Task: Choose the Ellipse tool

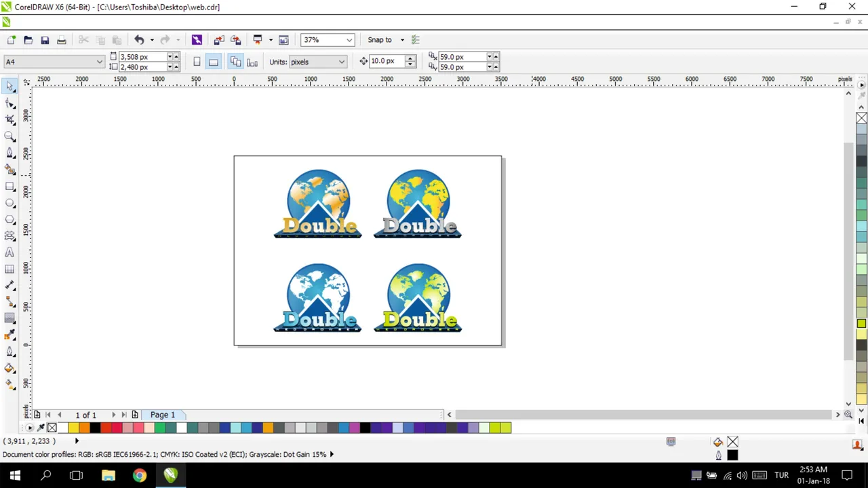Action: click(x=10, y=203)
